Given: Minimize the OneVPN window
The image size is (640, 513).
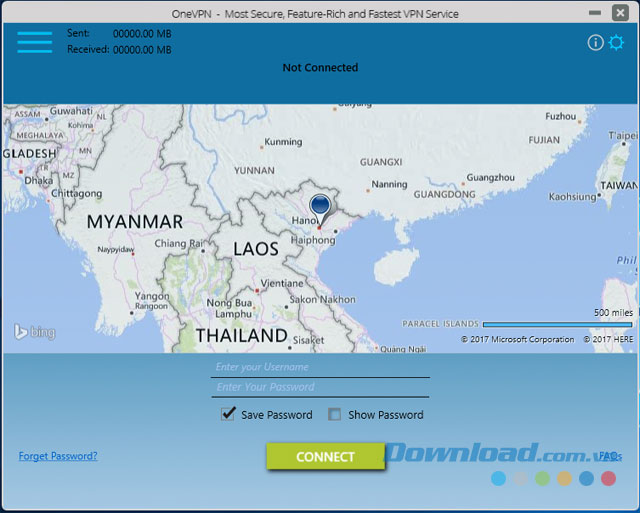Looking at the screenshot, I should [595, 13].
